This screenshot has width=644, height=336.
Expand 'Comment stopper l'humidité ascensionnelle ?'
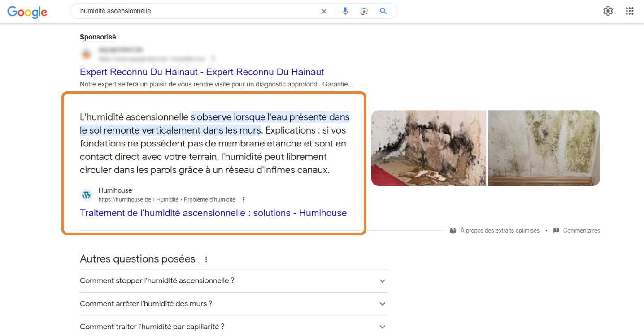tap(382, 281)
